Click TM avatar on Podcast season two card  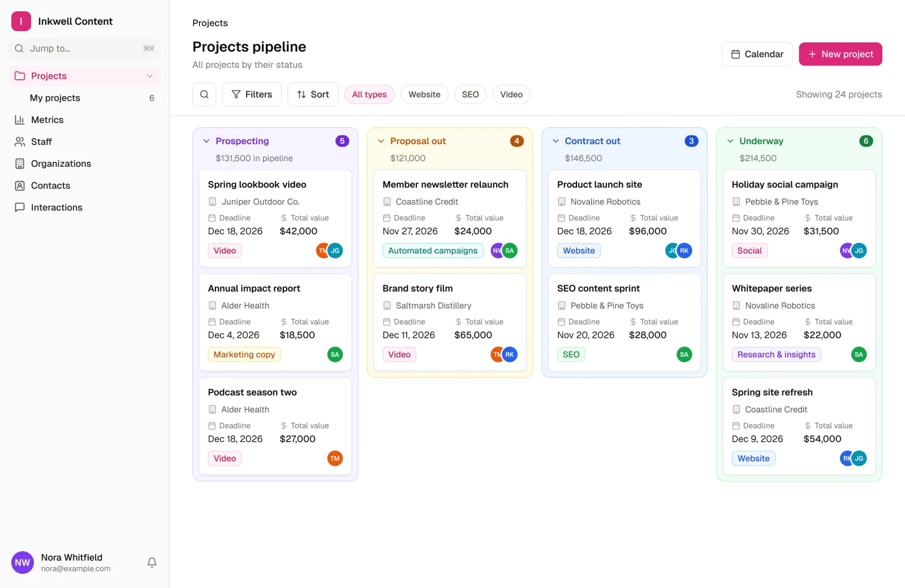[x=335, y=459]
